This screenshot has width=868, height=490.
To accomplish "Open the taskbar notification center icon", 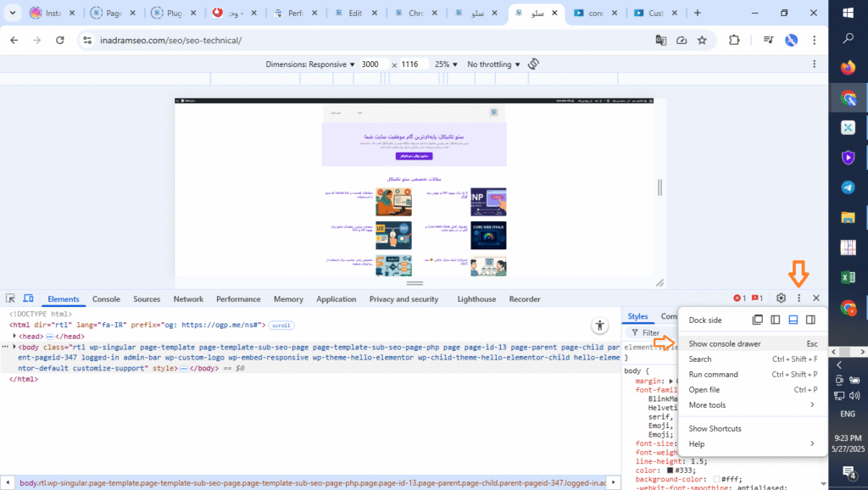I will click(848, 472).
